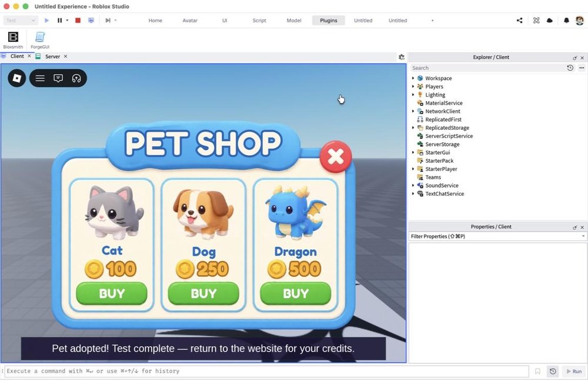Expand the StarterGui tree node
The width and height of the screenshot is (588, 392).
click(x=413, y=152)
